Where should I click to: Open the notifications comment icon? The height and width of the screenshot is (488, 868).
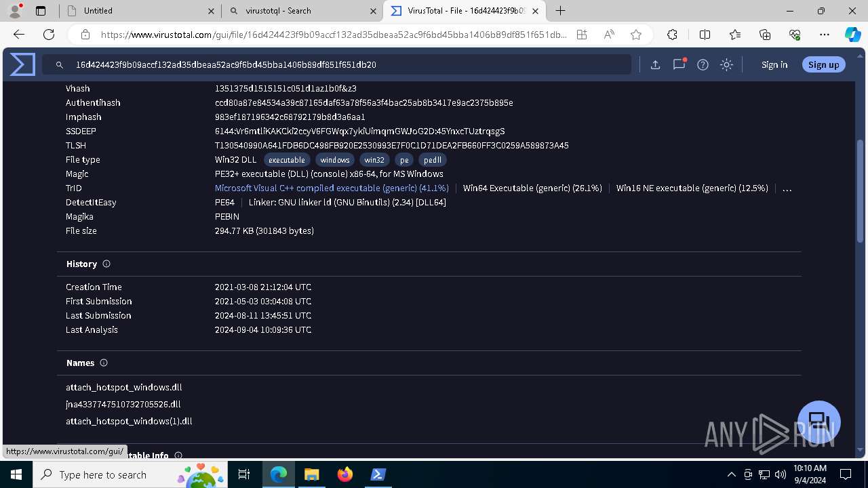679,64
